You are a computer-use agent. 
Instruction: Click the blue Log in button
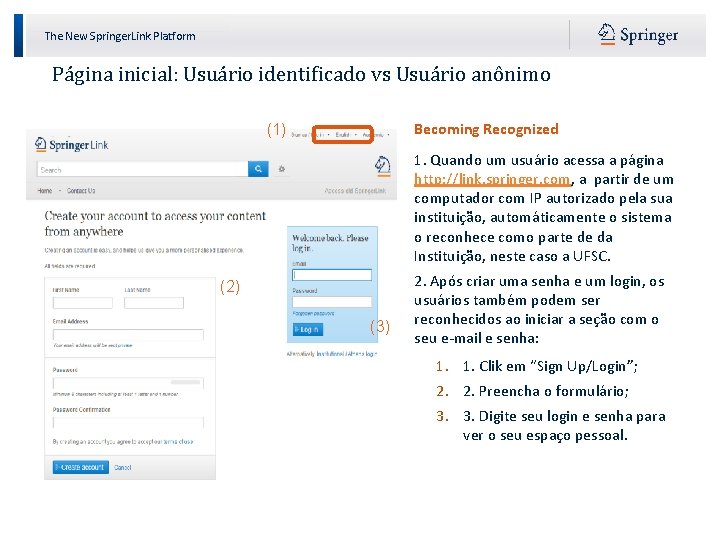308,329
